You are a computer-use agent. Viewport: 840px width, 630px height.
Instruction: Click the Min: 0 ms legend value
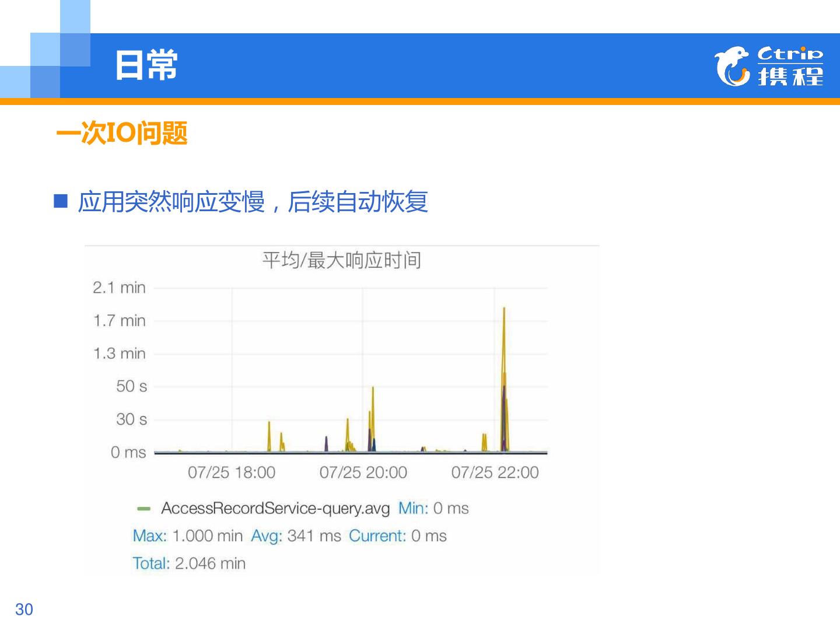(433, 509)
